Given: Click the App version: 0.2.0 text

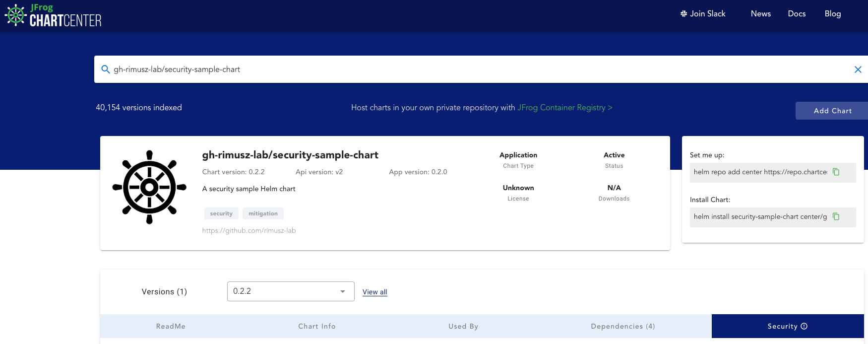Looking at the screenshot, I should point(418,172).
